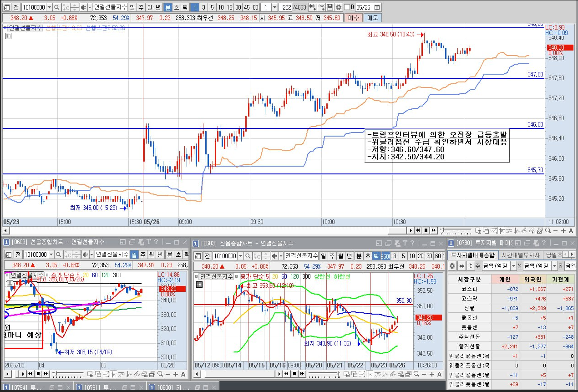Switch to the 시간대별투자자 tab

pos(520,255)
